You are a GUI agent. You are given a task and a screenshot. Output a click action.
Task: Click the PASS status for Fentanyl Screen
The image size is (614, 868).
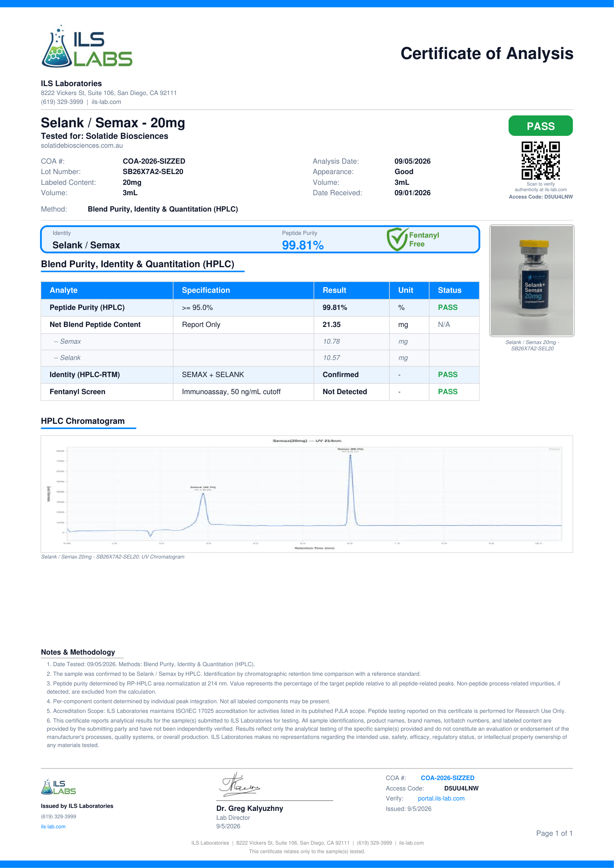pos(448,392)
